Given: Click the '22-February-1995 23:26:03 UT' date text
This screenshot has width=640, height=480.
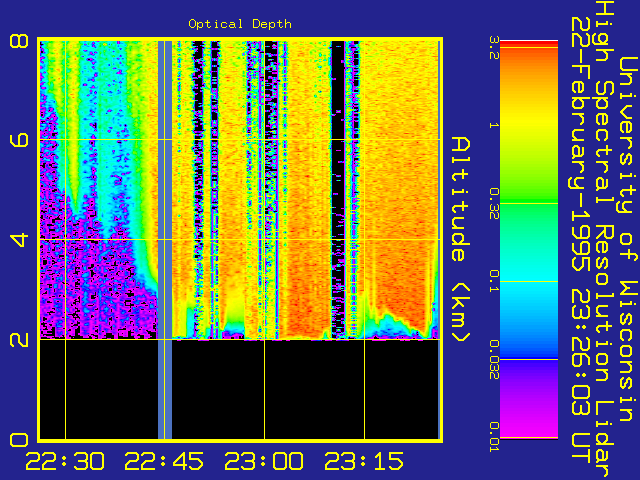Looking at the screenshot, I should click(x=580, y=241).
